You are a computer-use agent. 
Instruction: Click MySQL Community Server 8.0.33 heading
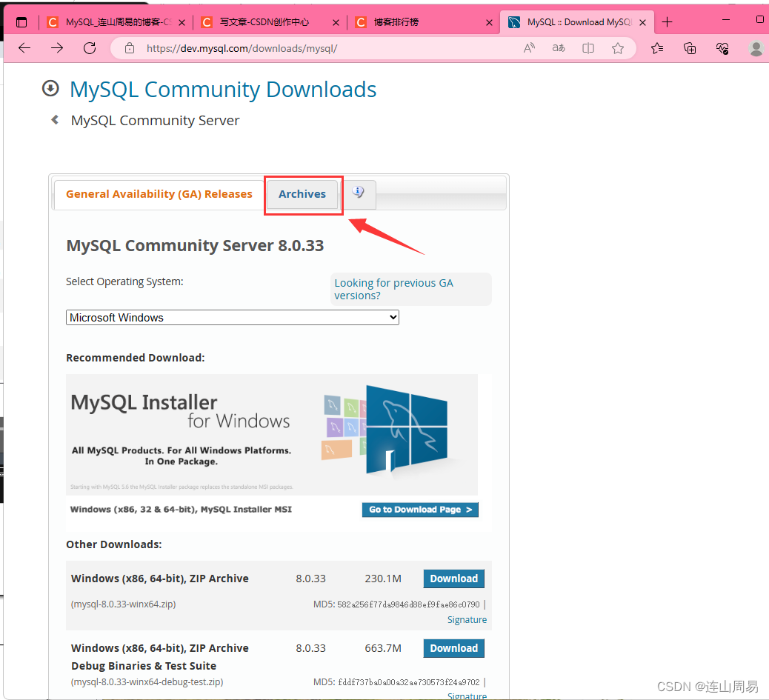coord(195,246)
